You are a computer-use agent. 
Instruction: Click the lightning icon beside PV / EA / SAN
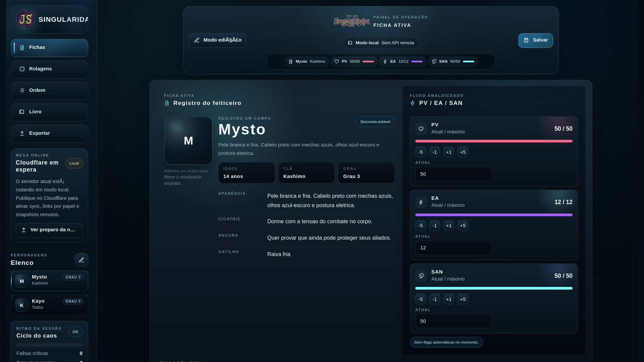(413, 103)
